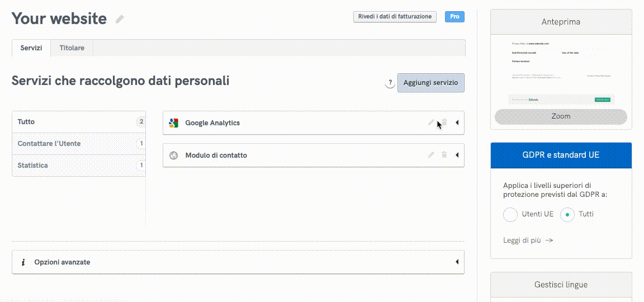Screen dimensions: 644x302
Task: Filter services by Contattare l'Utente category
Action: (49, 144)
